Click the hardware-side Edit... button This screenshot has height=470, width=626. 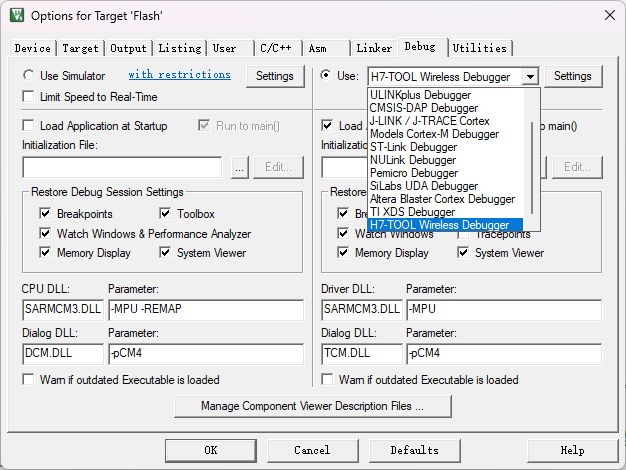pos(577,167)
